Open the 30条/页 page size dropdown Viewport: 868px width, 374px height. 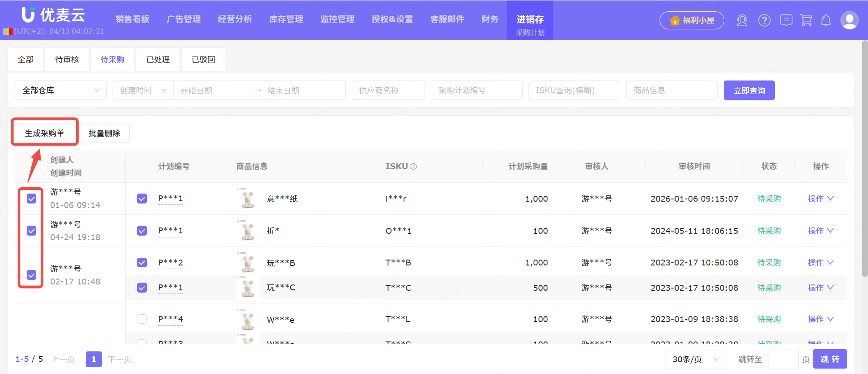(695, 359)
